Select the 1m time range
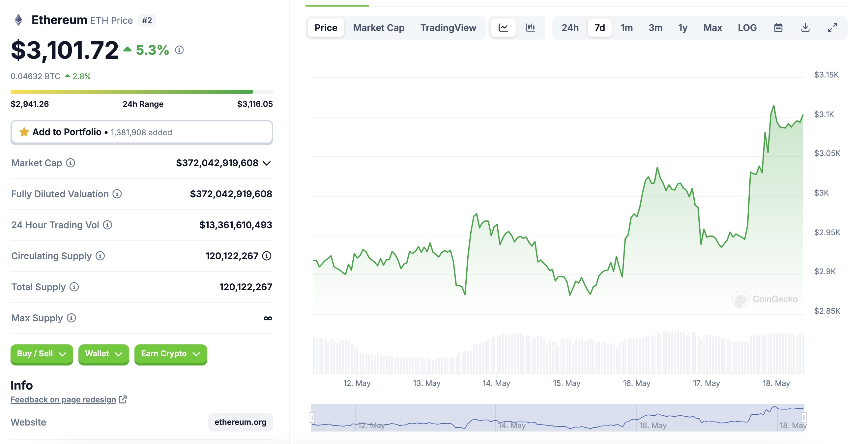The height and width of the screenshot is (444, 868). click(626, 28)
